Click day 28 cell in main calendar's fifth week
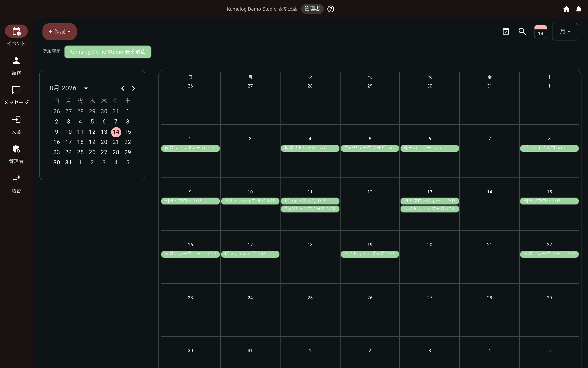 489,310
